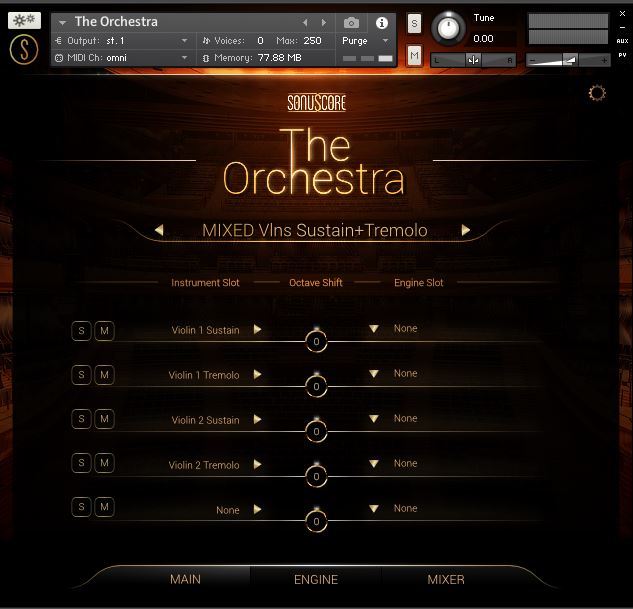
Task: Mute the Violin 2 Tremolo slot
Action: (104, 463)
